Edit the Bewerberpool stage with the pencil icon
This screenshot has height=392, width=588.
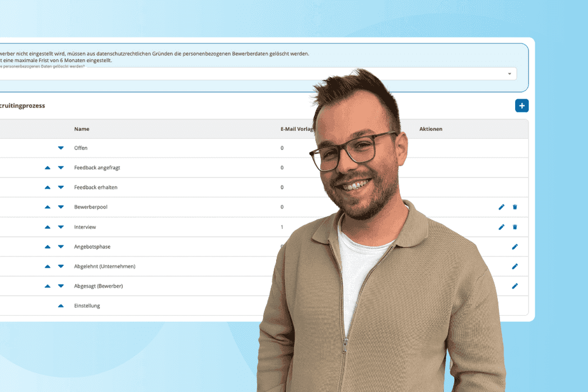tap(501, 207)
